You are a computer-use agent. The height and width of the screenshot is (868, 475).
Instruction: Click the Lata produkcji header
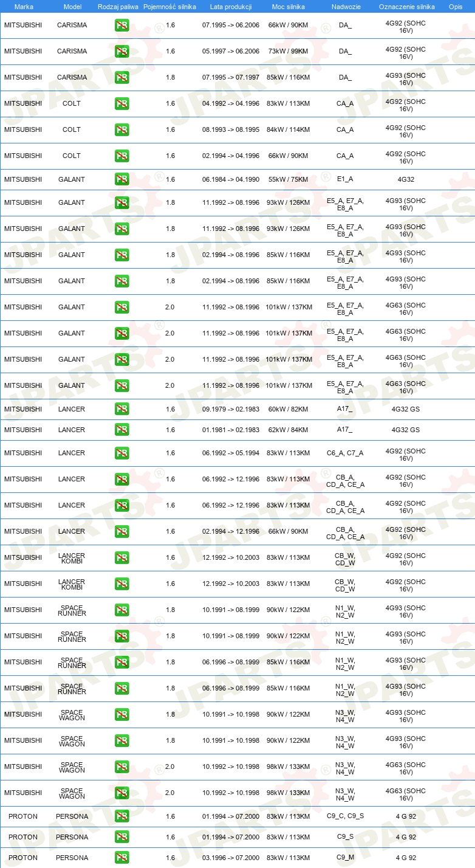tap(231, 7)
